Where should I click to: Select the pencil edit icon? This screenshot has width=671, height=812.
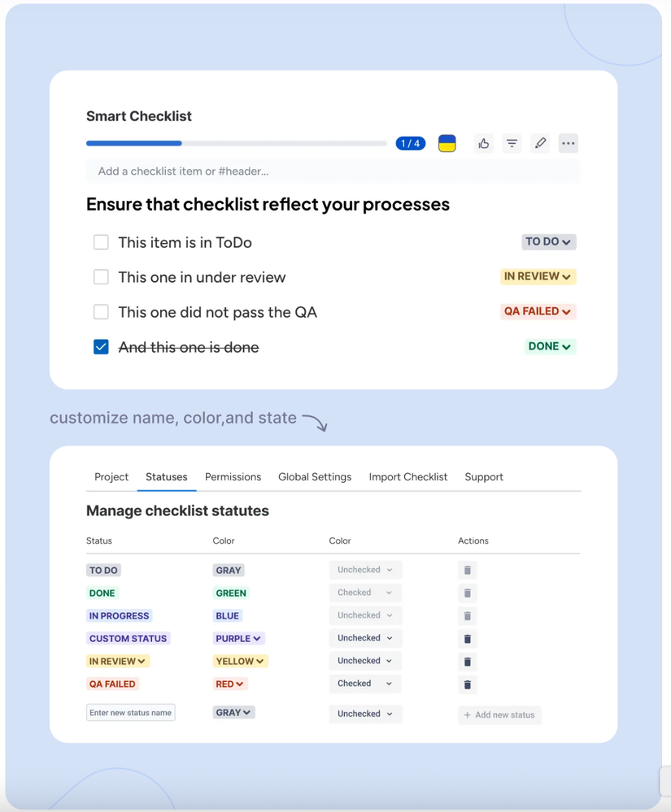tap(540, 143)
